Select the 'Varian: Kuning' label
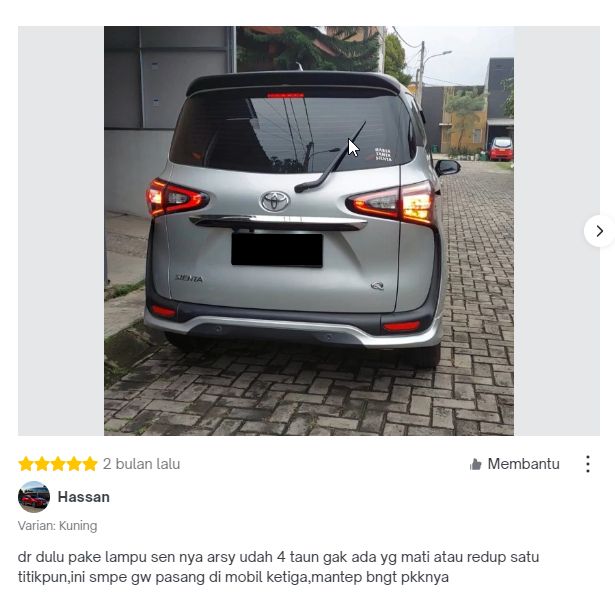 [57, 526]
